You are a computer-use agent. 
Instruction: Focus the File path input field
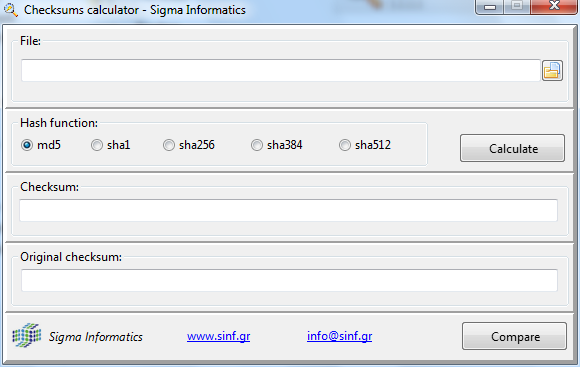[x=281, y=70]
